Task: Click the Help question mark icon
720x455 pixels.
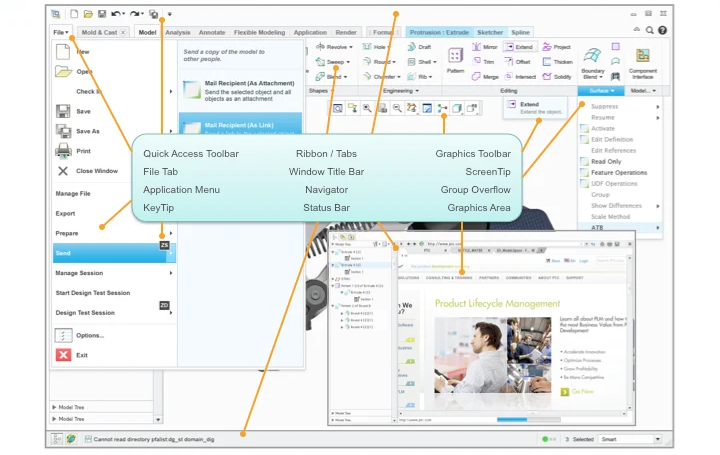Action: pyautogui.click(x=663, y=31)
